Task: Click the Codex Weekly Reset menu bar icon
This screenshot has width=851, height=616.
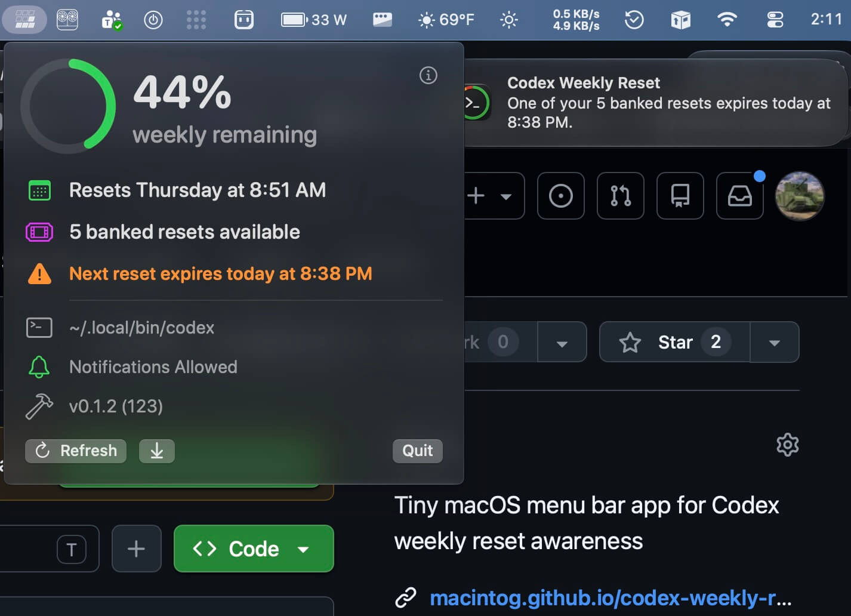Action: coord(25,20)
